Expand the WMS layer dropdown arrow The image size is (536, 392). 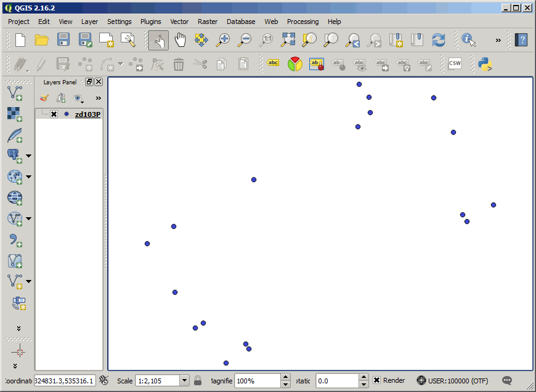click(x=29, y=177)
